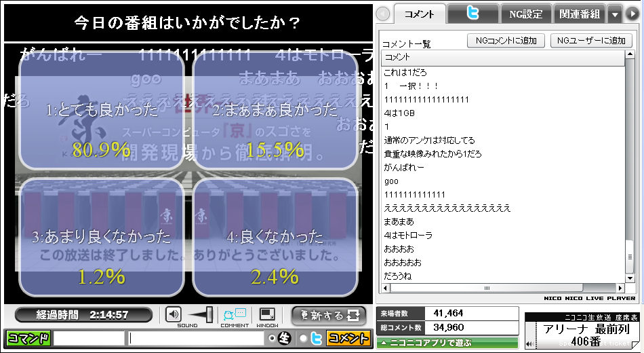
Task: Adjust the SOUND volume slider
Action: click(201, 315)
